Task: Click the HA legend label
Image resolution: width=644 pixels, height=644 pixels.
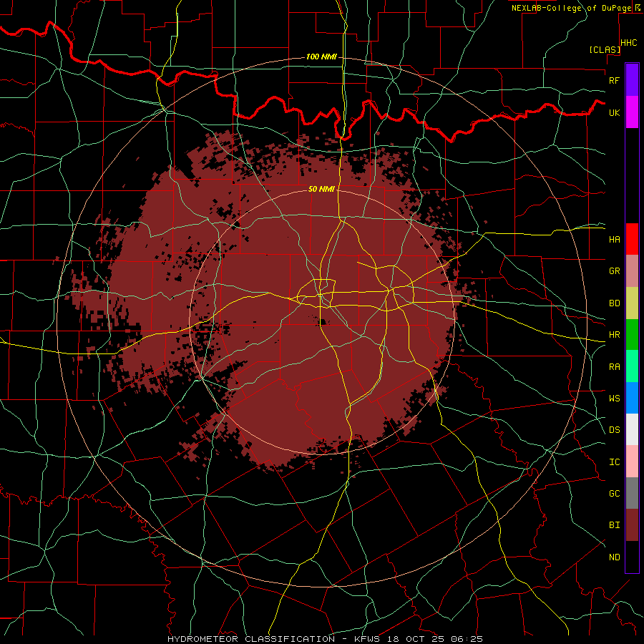Action: [614, 239]
